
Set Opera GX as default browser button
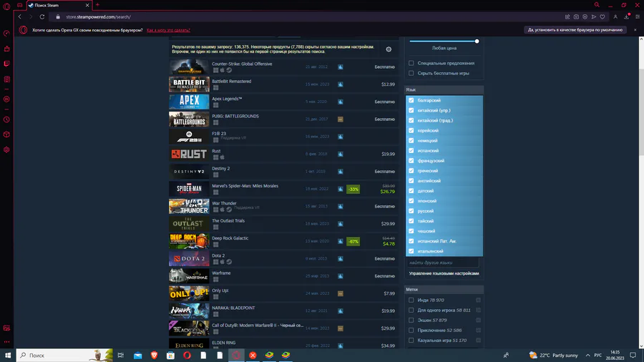(575, 30)
